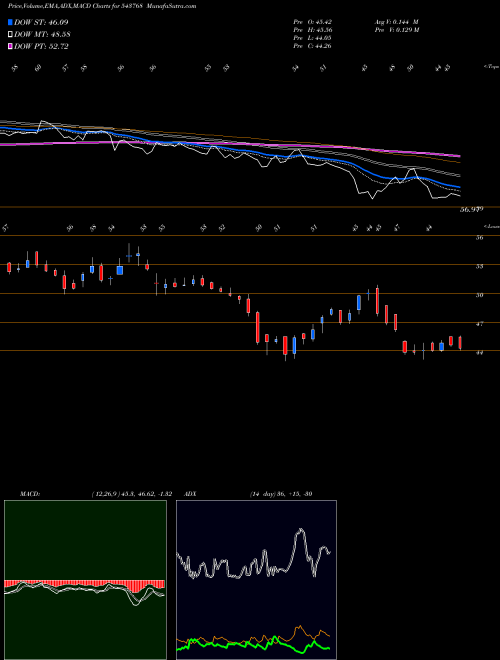Screen dimensions: 500x660
Task: Click the 56.97 price label on EMA chart
Action: click(x=471, y=209)
